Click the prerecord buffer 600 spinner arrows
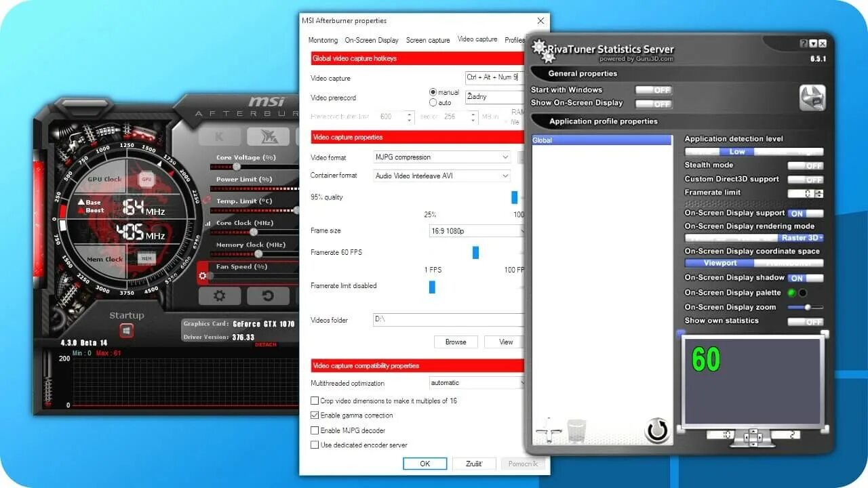The image size is (868, 488). click(410, 117)
